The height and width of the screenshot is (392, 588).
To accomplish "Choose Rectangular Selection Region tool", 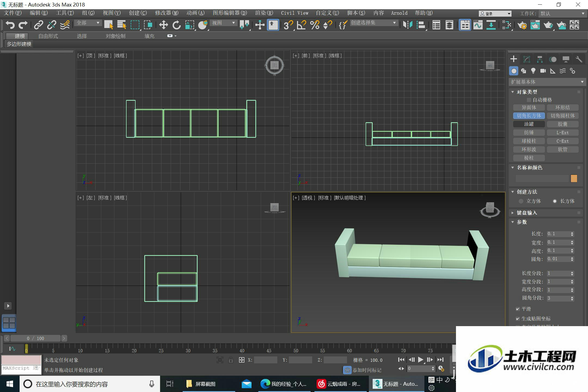I will pos(135,25).
